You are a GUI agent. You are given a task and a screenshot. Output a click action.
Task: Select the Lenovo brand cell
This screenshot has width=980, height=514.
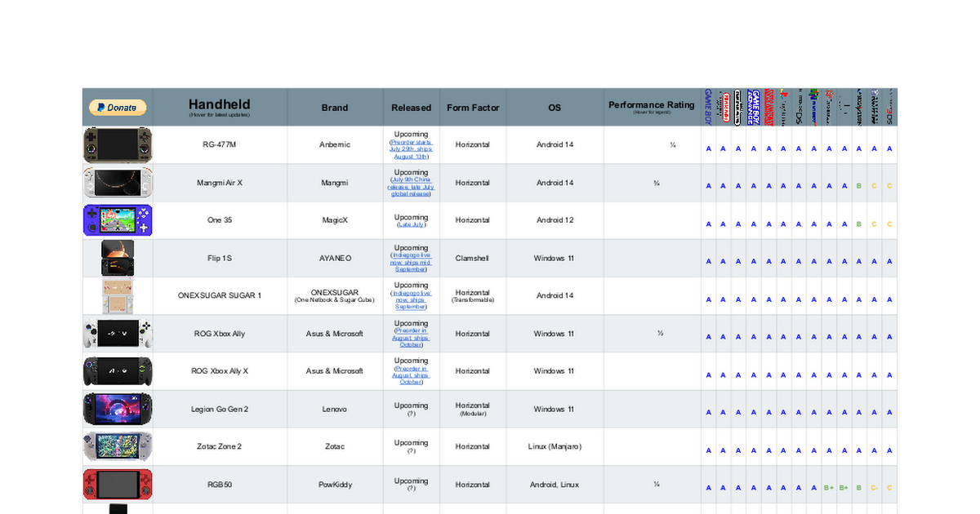click(335, 409)
